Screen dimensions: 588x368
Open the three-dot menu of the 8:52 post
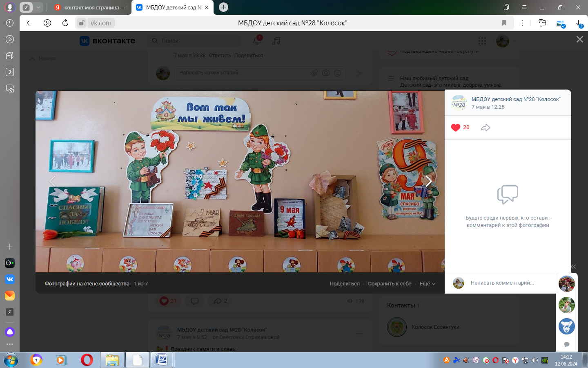tap(359, 334)
